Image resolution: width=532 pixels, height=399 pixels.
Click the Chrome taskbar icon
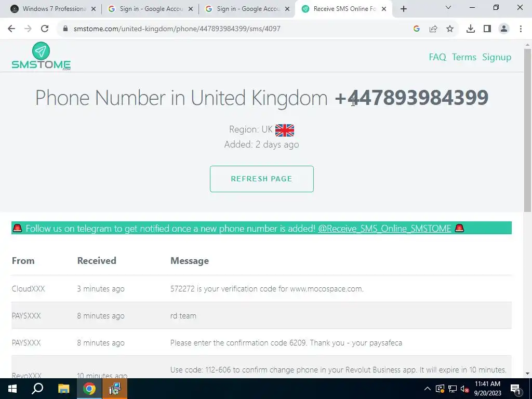pos(89,389)
